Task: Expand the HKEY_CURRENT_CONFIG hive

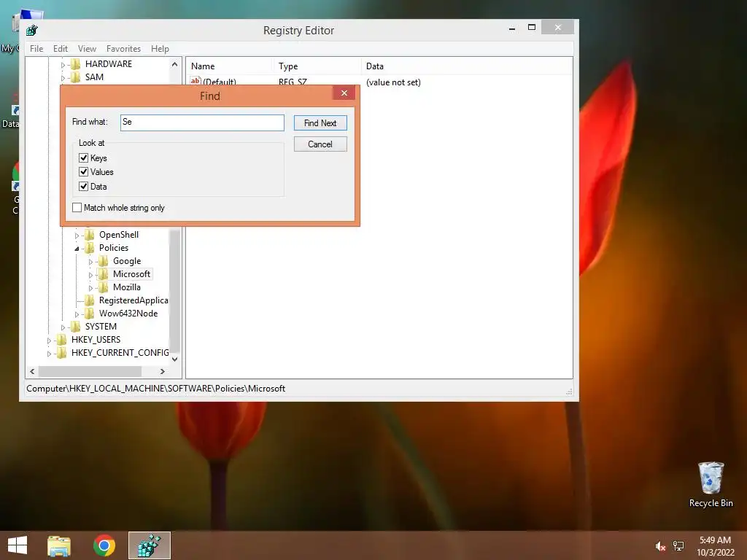Action: click(x=49, y=354)
